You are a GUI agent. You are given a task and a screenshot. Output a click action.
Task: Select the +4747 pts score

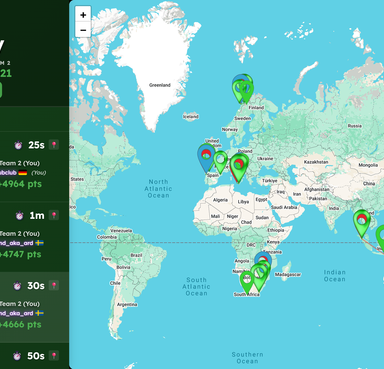(21, 254)
